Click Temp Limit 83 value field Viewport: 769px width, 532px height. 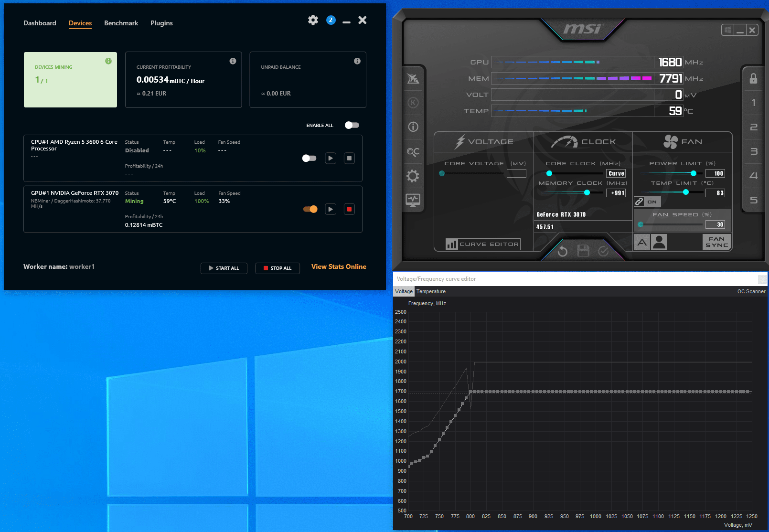716,193
